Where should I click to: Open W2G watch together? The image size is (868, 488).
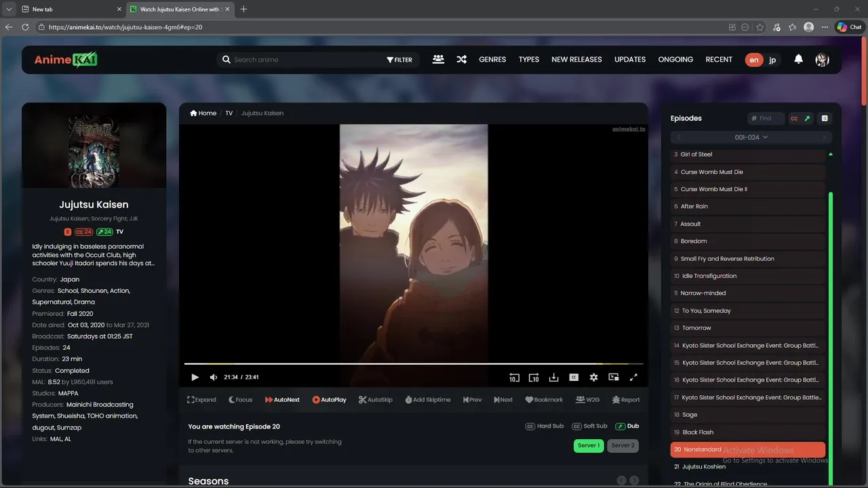(x=587, y=400)
